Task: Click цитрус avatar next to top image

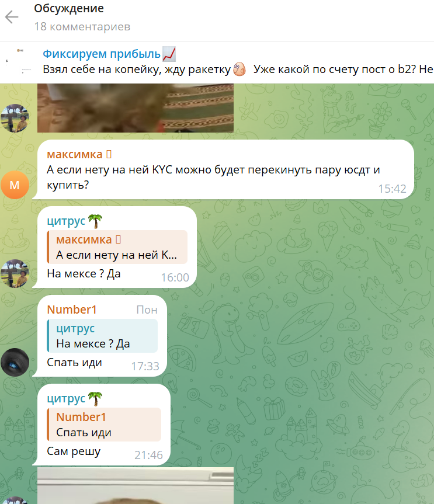Action: click(x=15, y=118)
